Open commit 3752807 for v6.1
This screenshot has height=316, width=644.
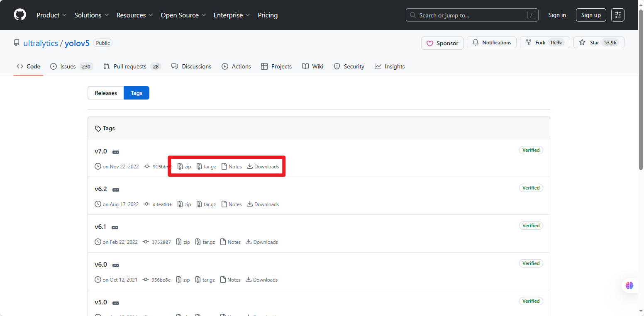point(157,242)
